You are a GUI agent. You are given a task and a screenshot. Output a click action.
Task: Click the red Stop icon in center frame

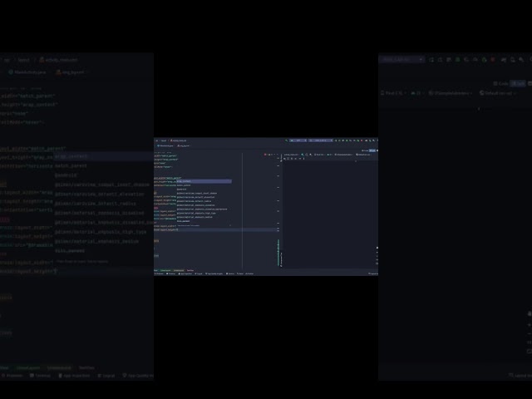pyautogui.click(x=362, y=140)
